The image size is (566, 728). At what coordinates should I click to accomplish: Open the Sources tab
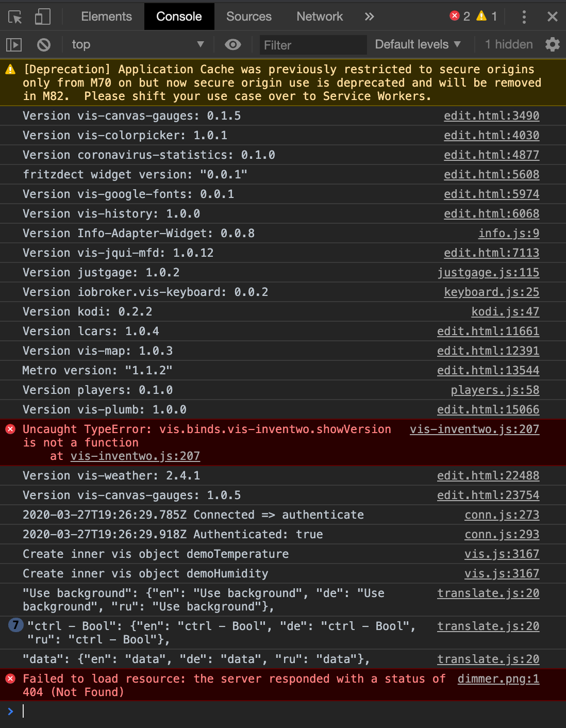248,16
